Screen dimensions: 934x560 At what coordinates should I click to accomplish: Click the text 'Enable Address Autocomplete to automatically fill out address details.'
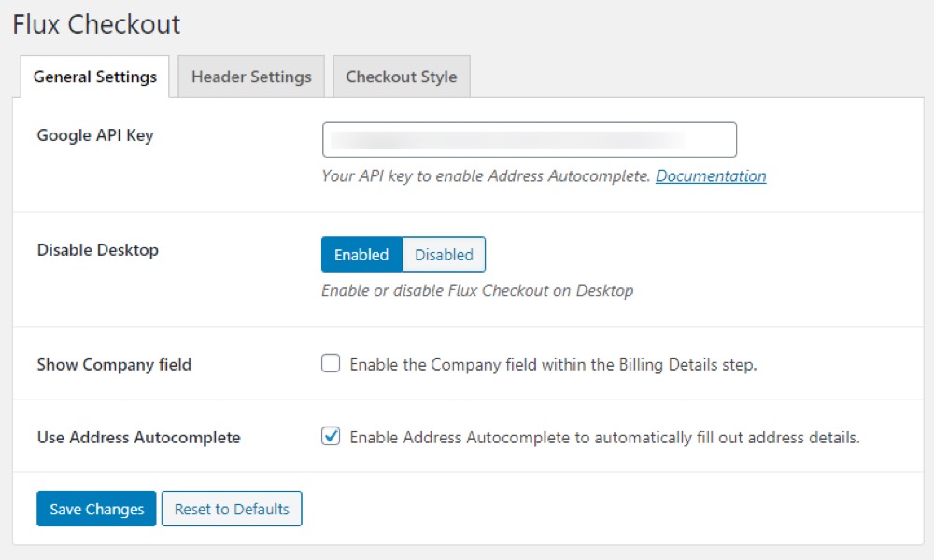pos(604,438)
